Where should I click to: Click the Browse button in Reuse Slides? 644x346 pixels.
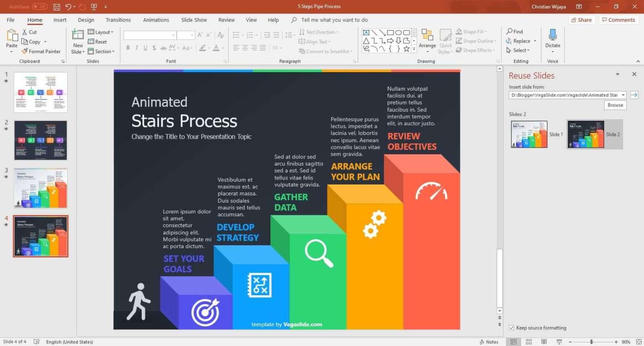615,105
